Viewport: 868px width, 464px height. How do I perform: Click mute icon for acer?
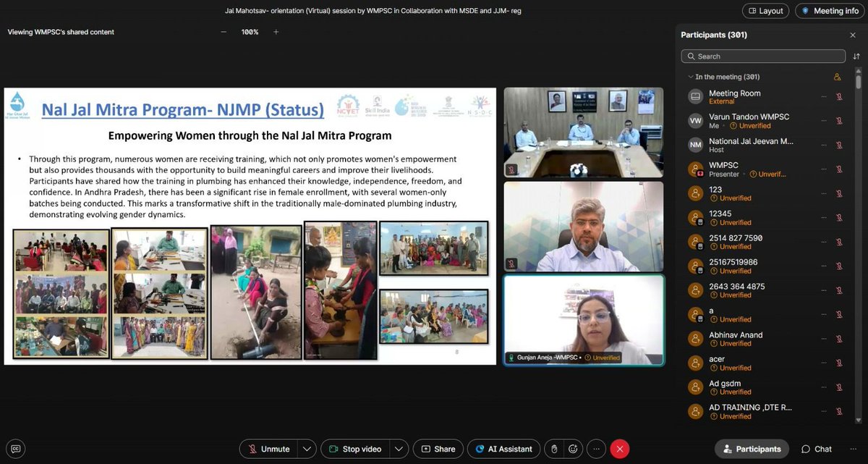pos(839,363)
